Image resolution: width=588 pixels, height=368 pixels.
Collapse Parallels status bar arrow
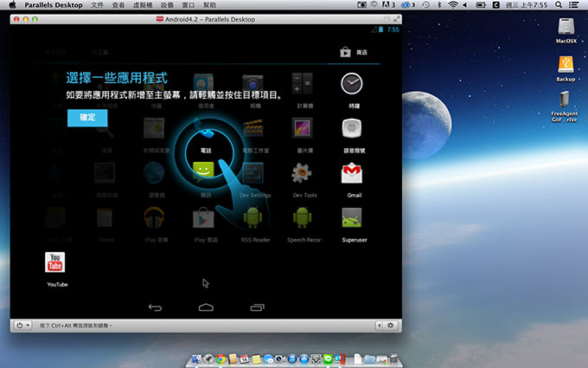click(x=380, y=326)
